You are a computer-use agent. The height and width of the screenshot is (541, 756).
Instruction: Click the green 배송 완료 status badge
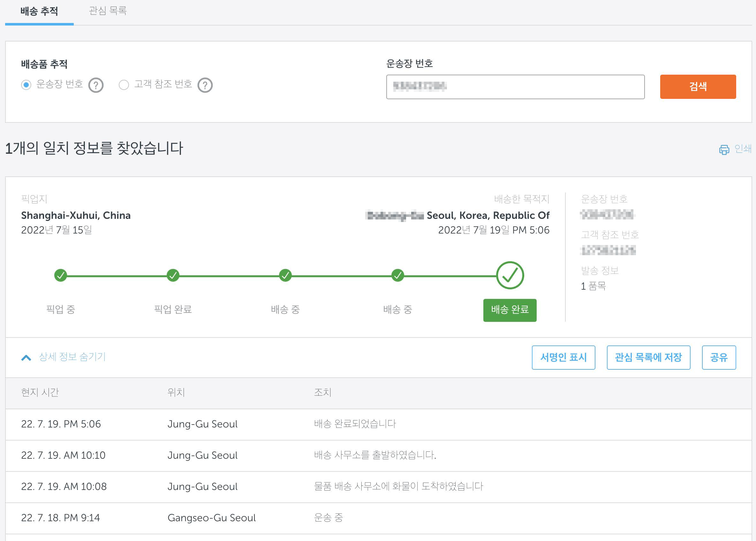[510, 310]
